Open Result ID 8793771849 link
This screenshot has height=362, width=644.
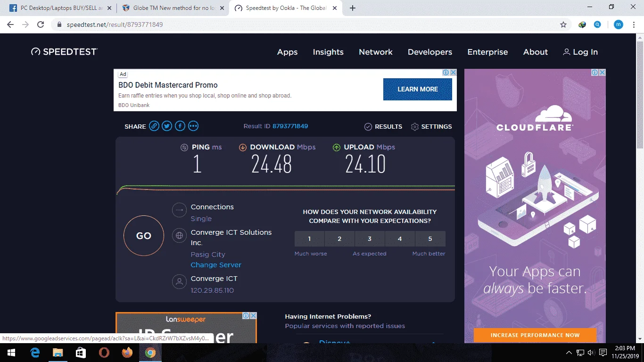coord(290,126)
